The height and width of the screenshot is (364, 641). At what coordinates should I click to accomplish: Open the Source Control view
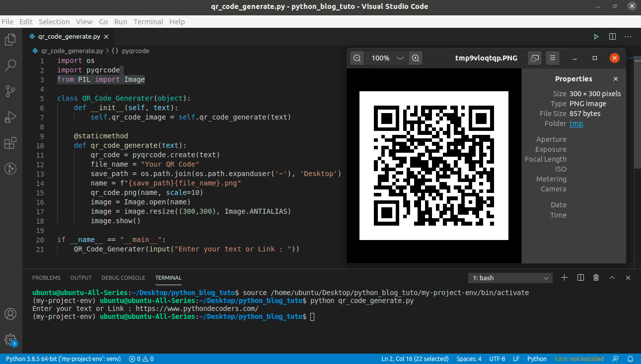pyautogui.click(x=10, y=91)
